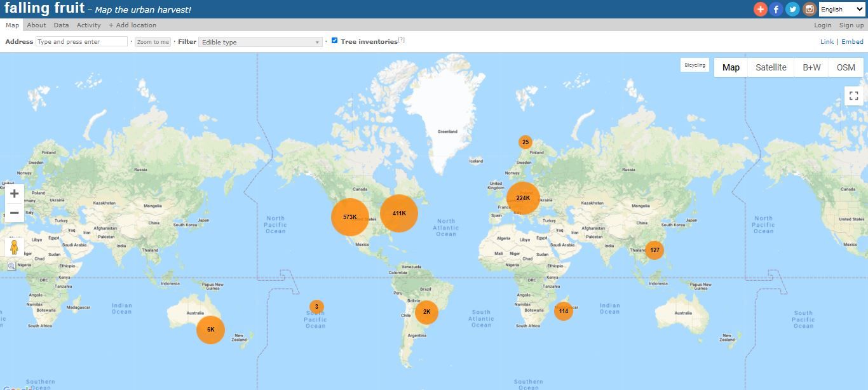The width and height of the screenshot is (868, 390).
Task: Open the English language selector
Action: tap(841, 9)
